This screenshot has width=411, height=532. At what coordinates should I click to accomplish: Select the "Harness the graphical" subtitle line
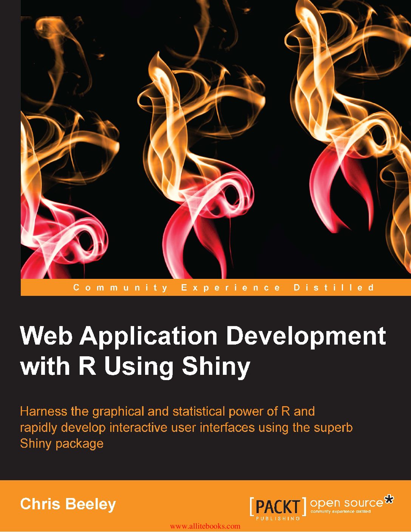167,411
